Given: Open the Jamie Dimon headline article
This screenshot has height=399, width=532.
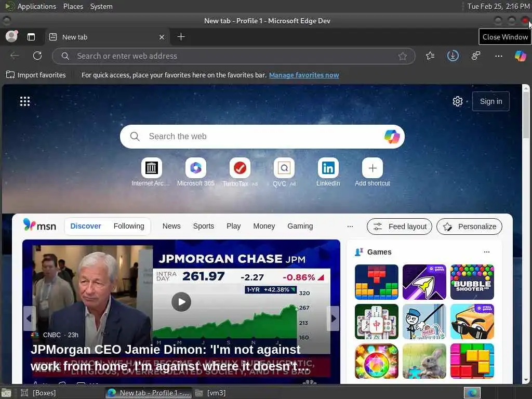Looking at the screenshot, I should pos(170,358).
